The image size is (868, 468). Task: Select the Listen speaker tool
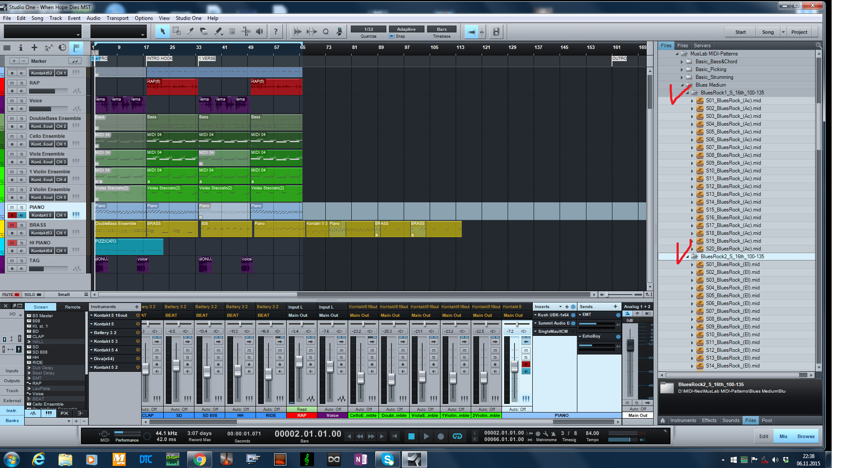pyautogui.click(x=259, y=31)
